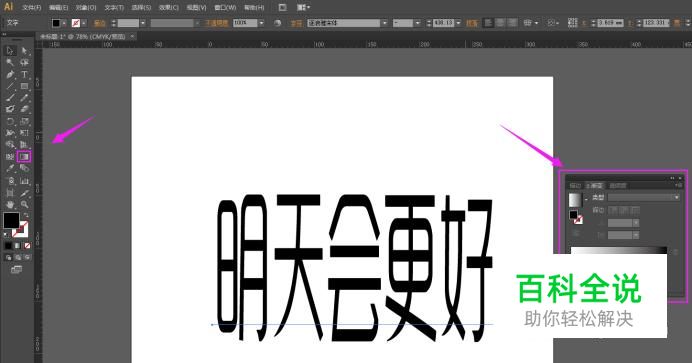Reset to default fill and stroke
This screenshot has width=692, height=363.
click(x=6, y=234)
